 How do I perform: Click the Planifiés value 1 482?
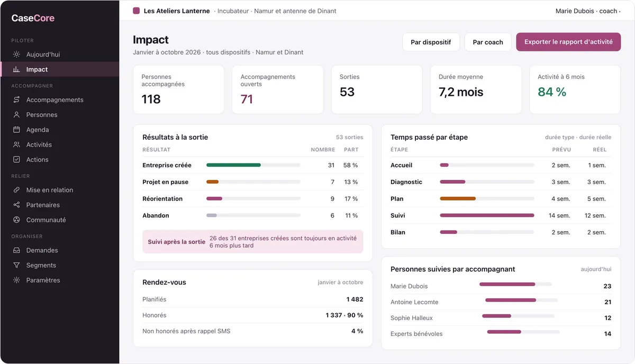pyautogui.click(x=355, y=299)
